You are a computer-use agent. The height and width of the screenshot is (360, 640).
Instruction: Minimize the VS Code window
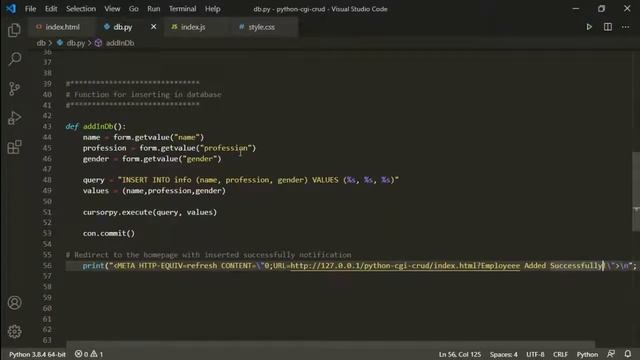(576, 9)
